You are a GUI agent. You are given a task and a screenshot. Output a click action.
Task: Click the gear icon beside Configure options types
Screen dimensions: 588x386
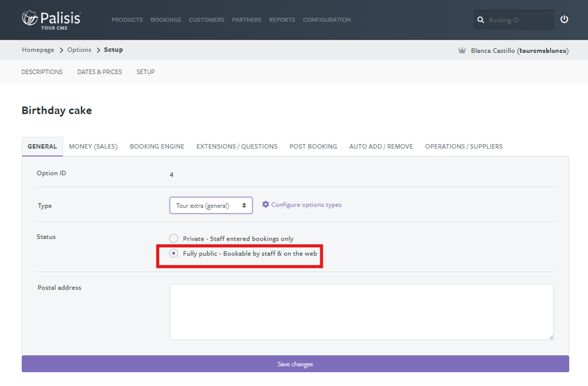(x=265, y=204)
